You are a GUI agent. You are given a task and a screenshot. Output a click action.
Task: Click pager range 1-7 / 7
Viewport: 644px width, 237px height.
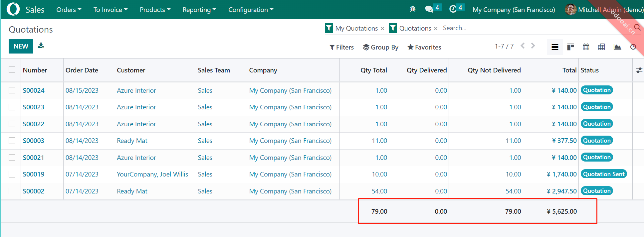tap(504, 46)
